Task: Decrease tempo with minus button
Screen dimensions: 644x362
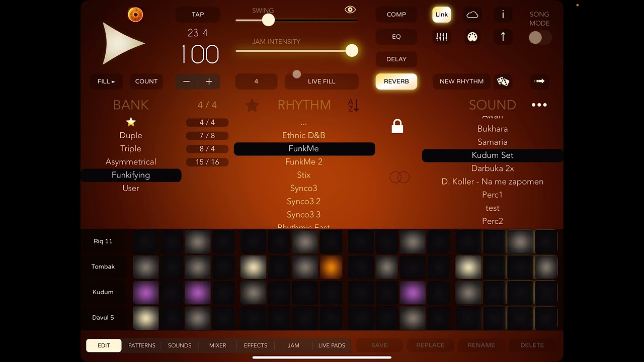Action: pyautogui.click(x=187, y=81)
